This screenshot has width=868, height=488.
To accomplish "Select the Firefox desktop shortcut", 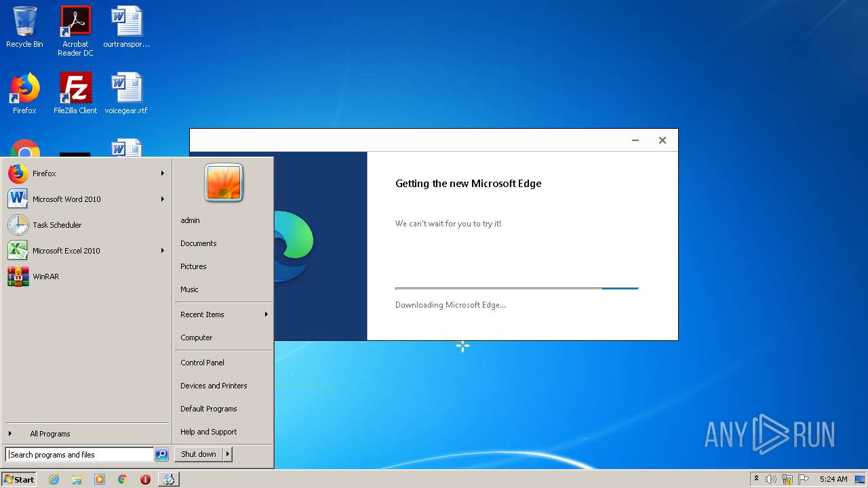I will click(x=24, y=94).
